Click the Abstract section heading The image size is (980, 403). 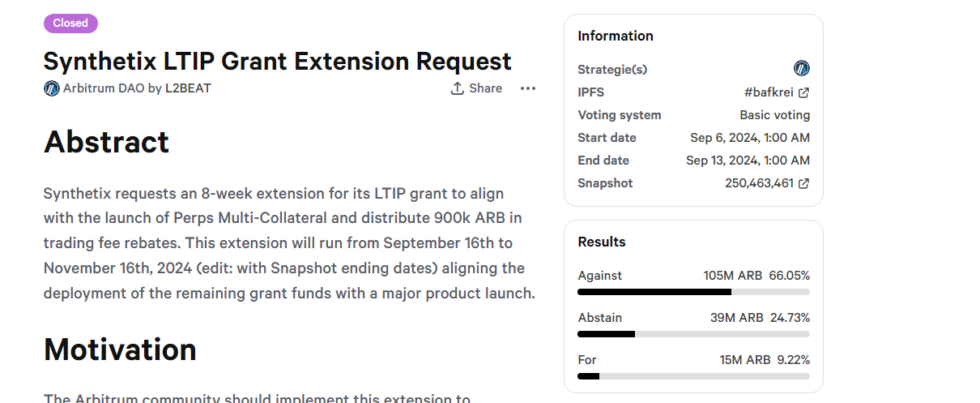[x=106, y=142]
